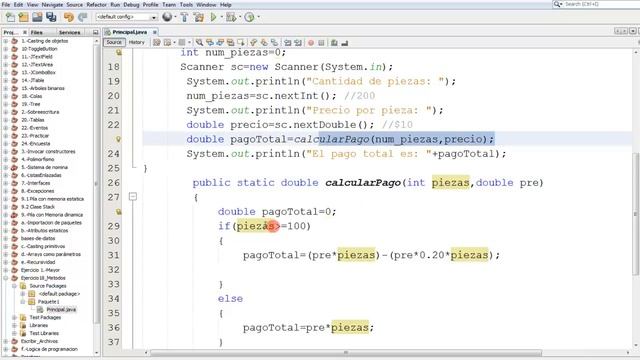
Task: Click the editor horizontal scrollbar
Action: pyautogui.click(x=345, y=353)
